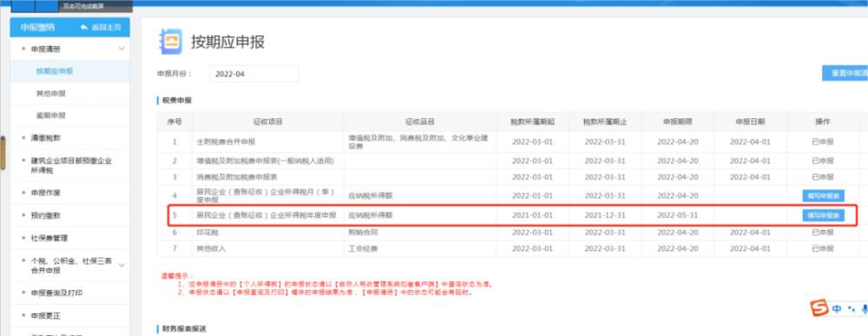Viewport: 868px width, 336px height.
Task: Click the Sogou punctuation mode icon
Action: 852,309
